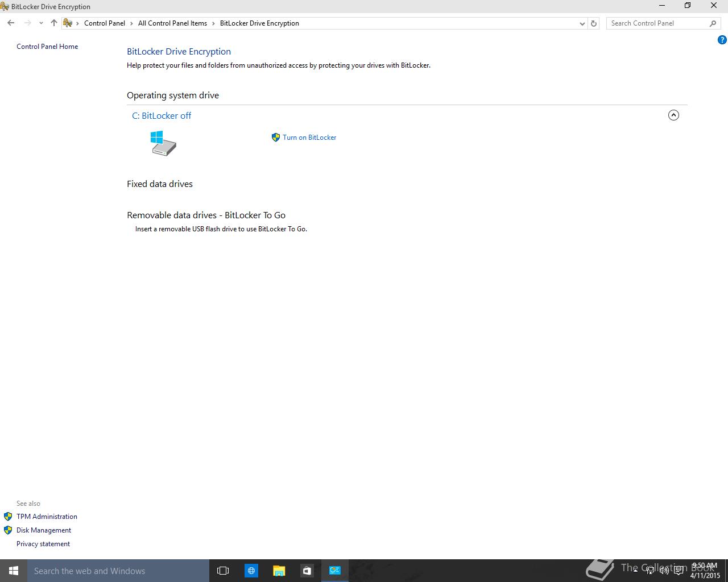Open the notifications tray icon
Viewport: 728px width, 582px height.
click(679, 571)
